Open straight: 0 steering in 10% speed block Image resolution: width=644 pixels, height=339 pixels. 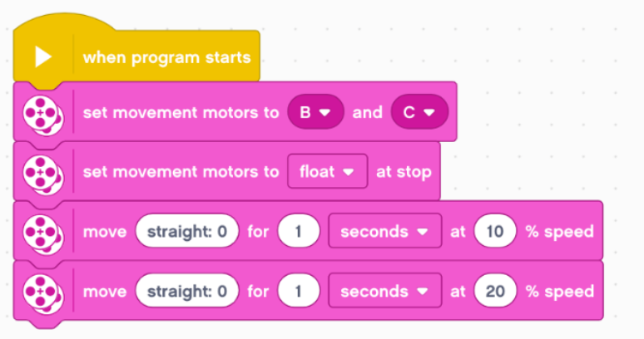point(187,231)
